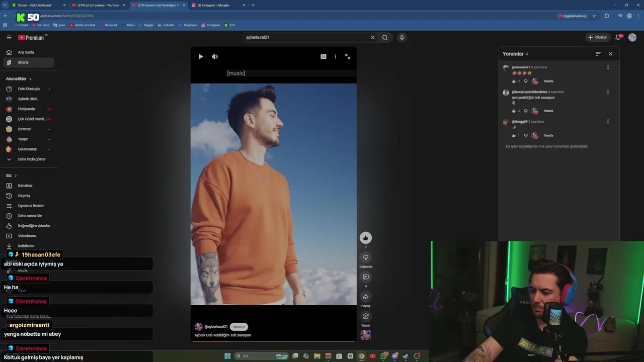Dislike @alieeren21's comment

click(x=526, y=81)
